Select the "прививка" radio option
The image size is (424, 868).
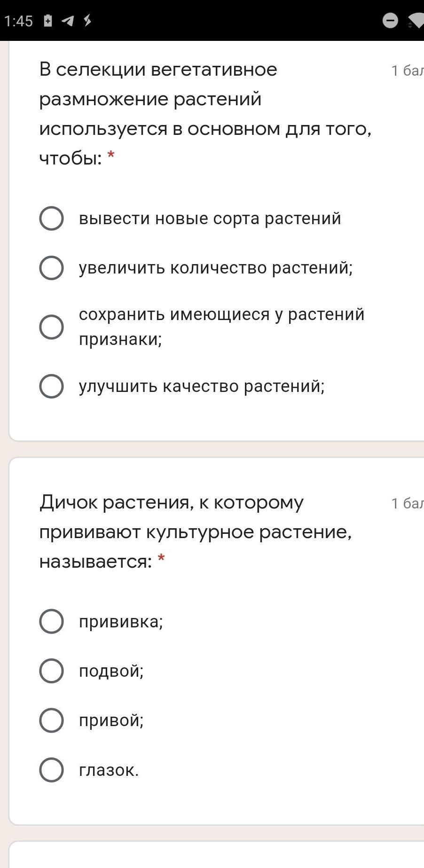tap(52, 621)
